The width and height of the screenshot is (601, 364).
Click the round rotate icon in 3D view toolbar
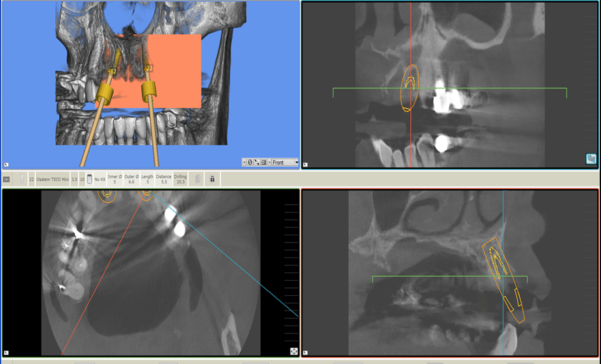(x=250, y=162)
